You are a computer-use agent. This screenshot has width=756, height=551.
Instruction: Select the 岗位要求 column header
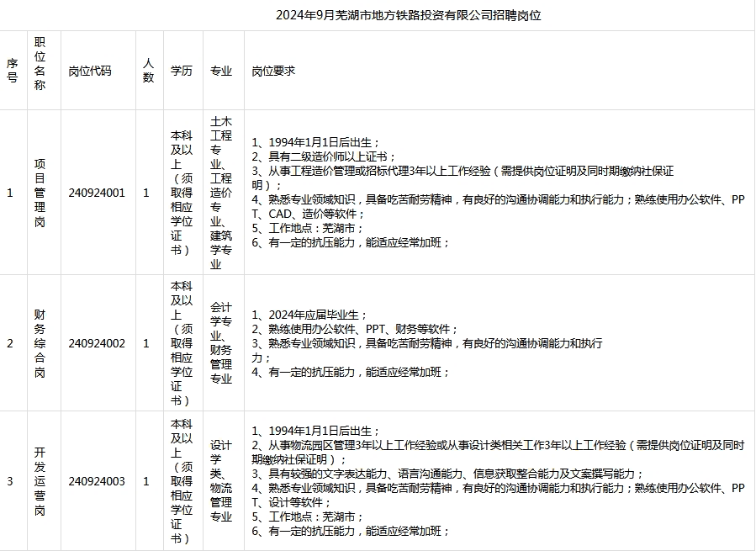(x=274, y=72)
